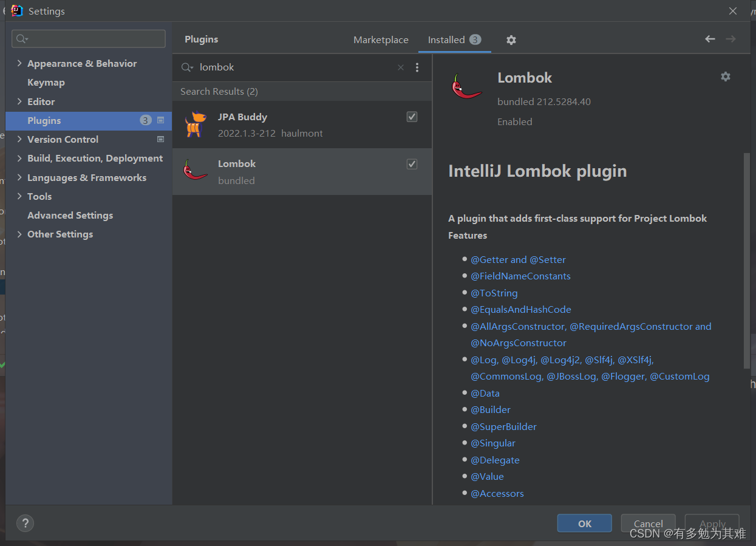756x546 pixels.
Task: Open the @Getter and @Setter link
Action: pos(518,259)
